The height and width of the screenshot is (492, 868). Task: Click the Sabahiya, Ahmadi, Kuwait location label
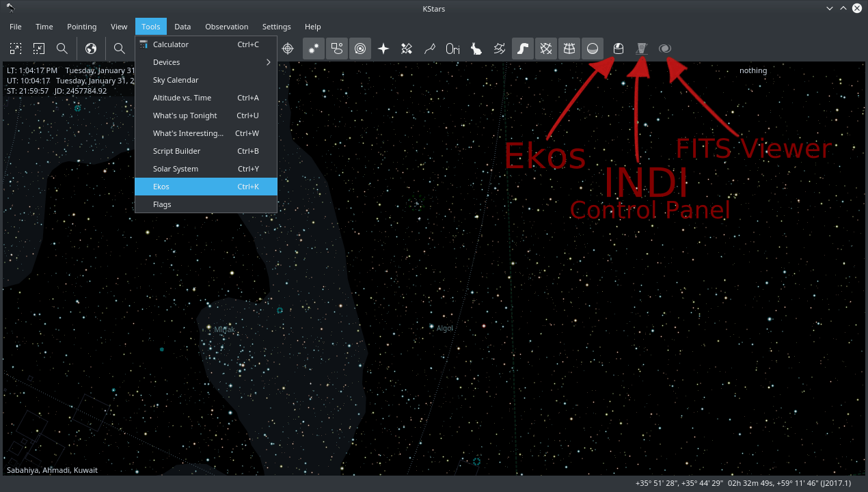click(52, 469)
